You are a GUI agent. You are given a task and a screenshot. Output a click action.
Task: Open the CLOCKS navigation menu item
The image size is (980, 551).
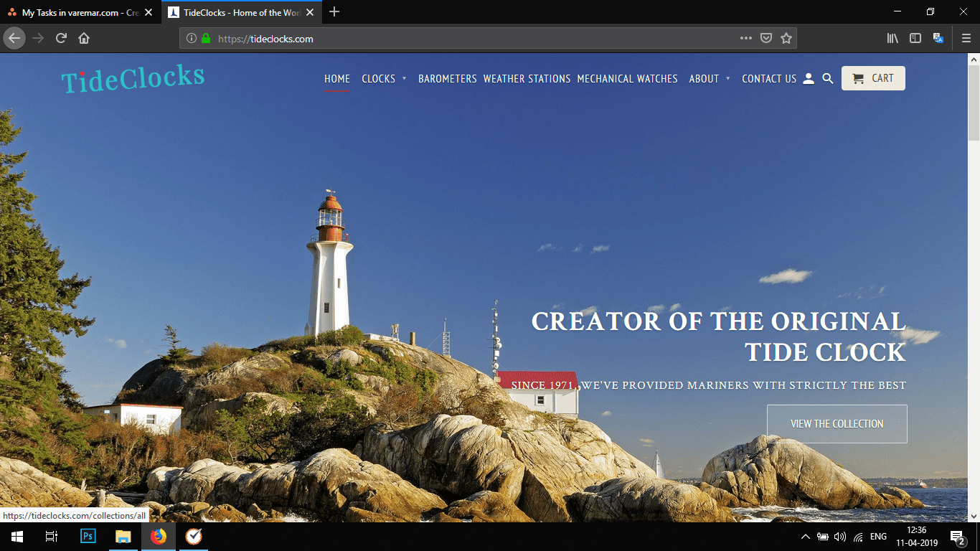379,79
